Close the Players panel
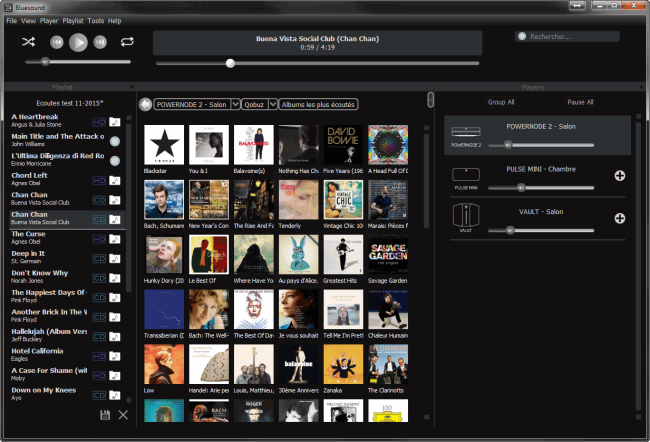 pyautogui.click(x=642, y=87)
